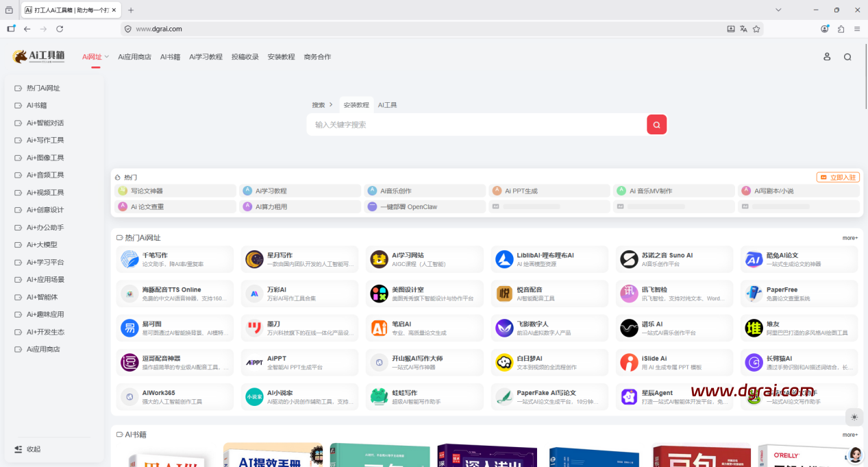Open the browser hamburger menu
This screenshot has width=868, height=467.
(857, 29)
